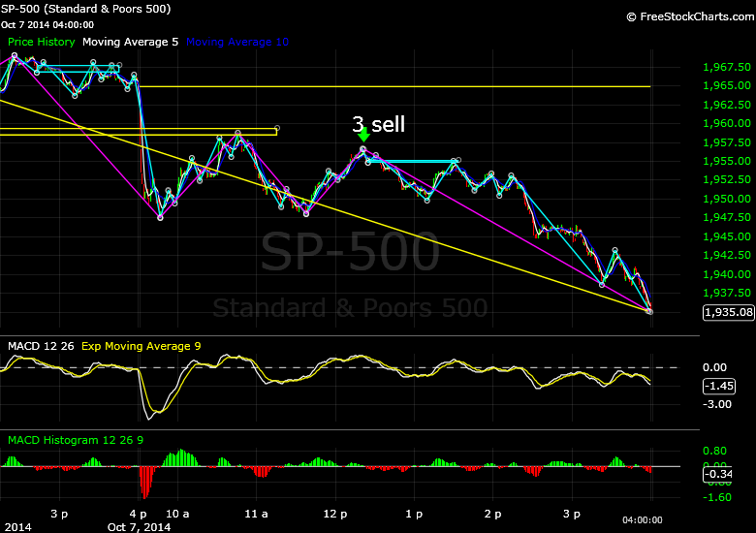The image size is (756, 533).
Task: Click the green sell arrow marker
Action: (x=363, y=137)
